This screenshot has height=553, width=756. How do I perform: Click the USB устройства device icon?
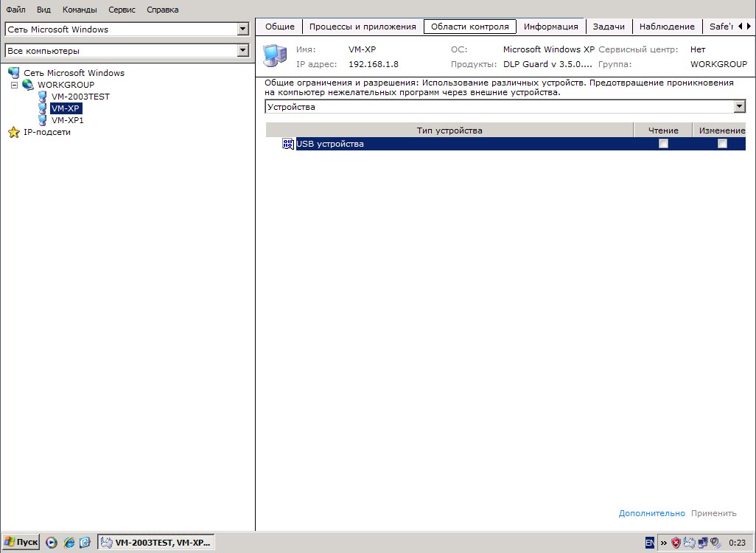pos(288,143)
